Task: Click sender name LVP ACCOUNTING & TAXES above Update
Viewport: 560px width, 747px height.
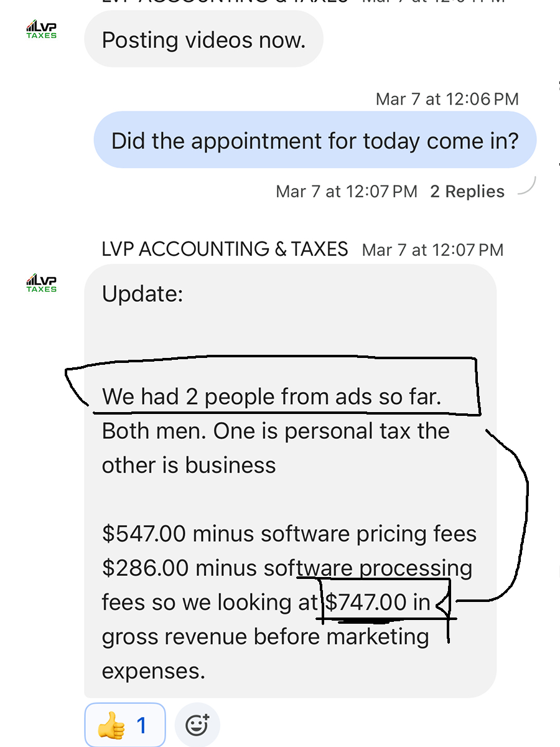Action: pyautogui.click(x=225, y=250)
